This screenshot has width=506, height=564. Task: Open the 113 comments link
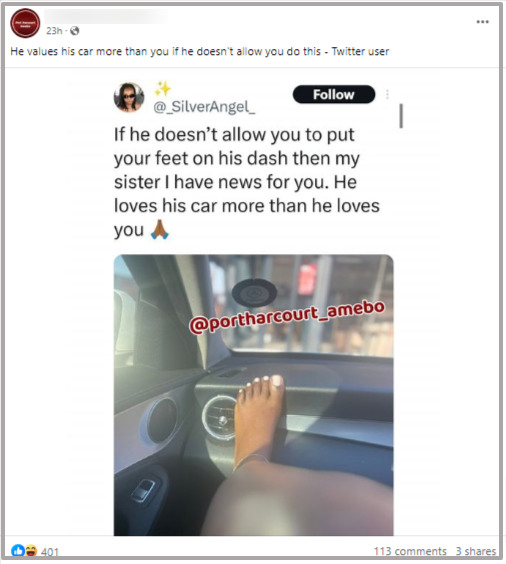coord(410,551)
